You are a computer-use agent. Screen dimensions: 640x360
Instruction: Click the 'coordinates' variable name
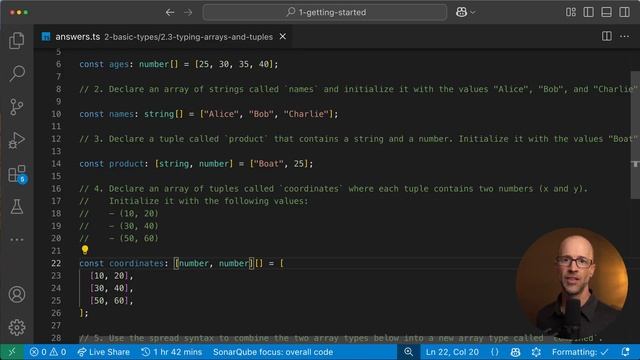pos(136,263)
